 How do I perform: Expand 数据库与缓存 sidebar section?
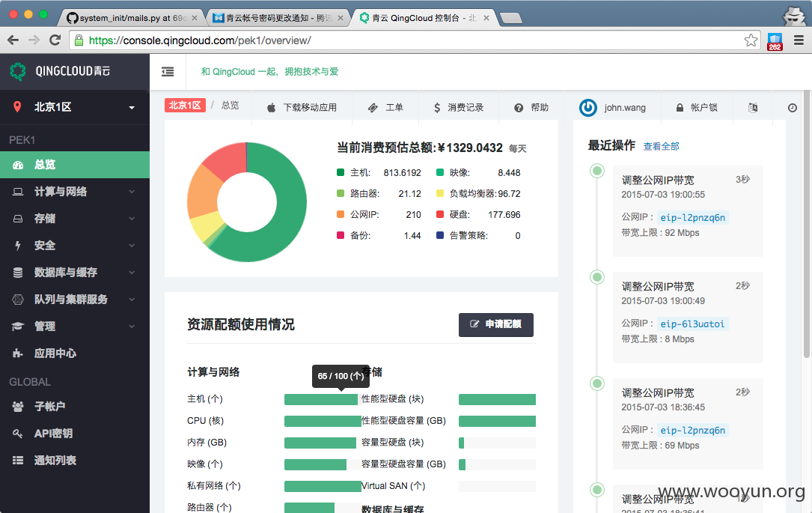click(x=75, y=273)
